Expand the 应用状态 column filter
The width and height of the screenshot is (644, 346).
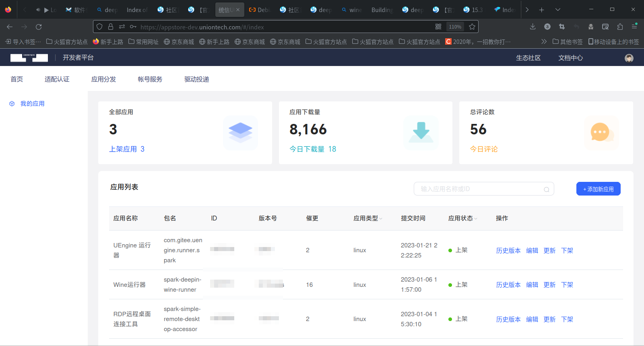(476, 218)
